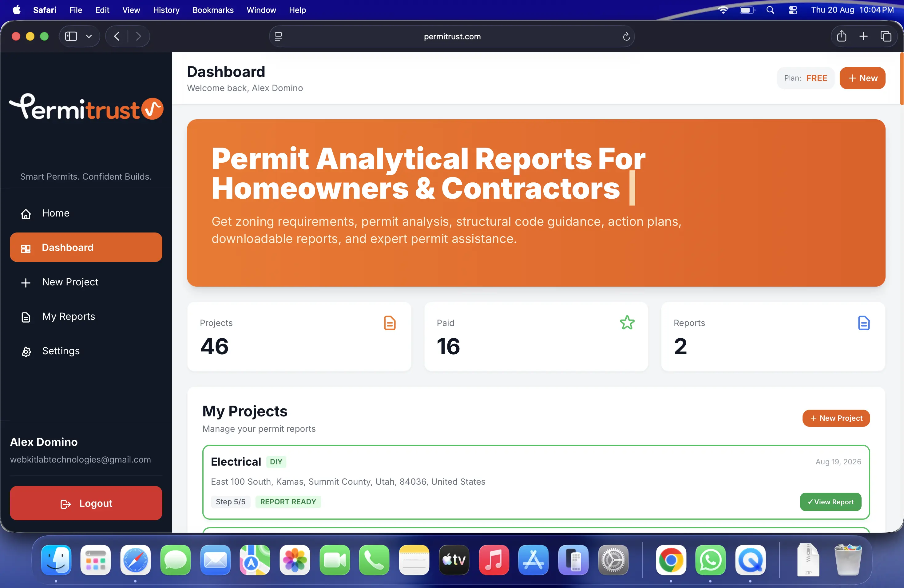
Task: Open Trash from the Dock
Action: click(x=848, y=560)
